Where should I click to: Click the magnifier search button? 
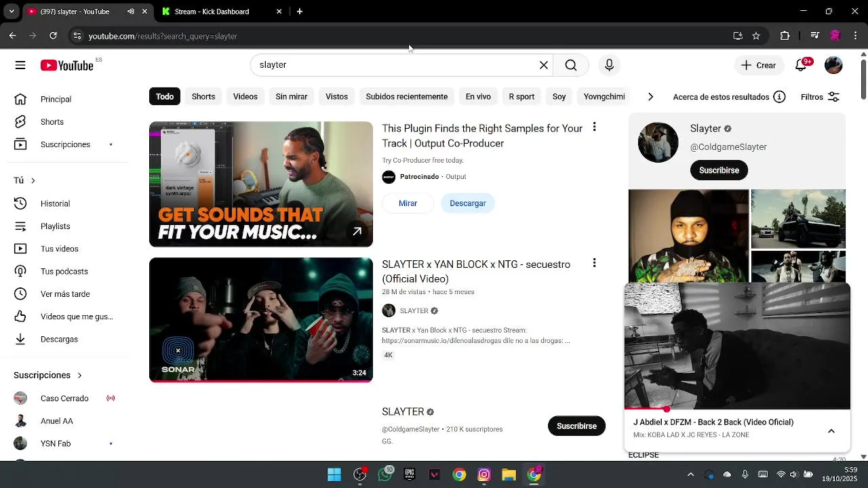[x=571, y=65]
